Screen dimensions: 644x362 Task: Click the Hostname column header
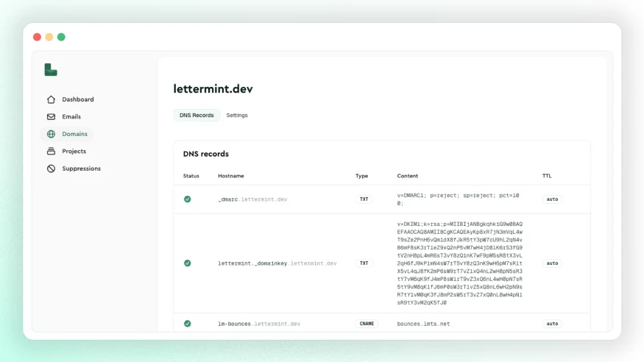[x=231, y=176]
